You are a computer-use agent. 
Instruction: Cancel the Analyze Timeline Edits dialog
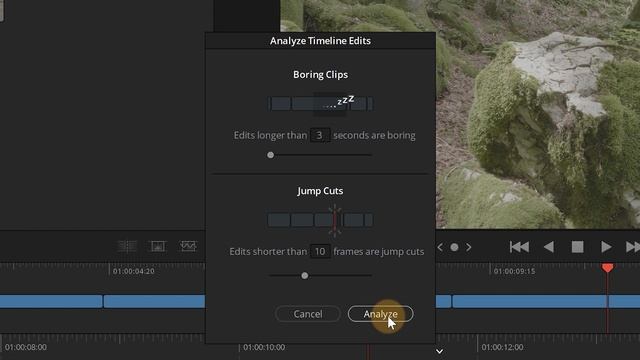(308, 314)
